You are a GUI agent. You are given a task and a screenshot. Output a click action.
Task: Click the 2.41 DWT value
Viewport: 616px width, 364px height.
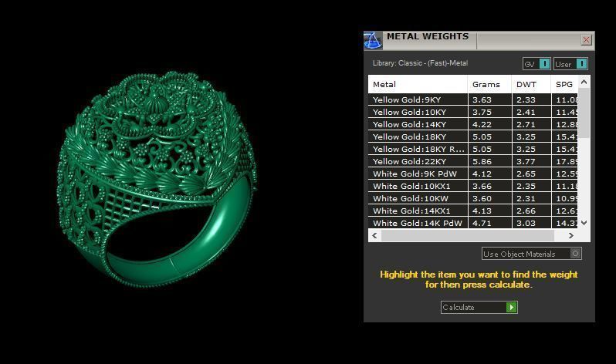[x=526, y=112]
